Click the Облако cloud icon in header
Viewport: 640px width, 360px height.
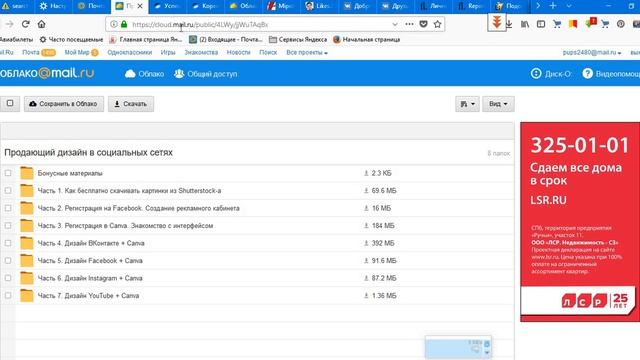pyautogui.click(x=130, y=74)
